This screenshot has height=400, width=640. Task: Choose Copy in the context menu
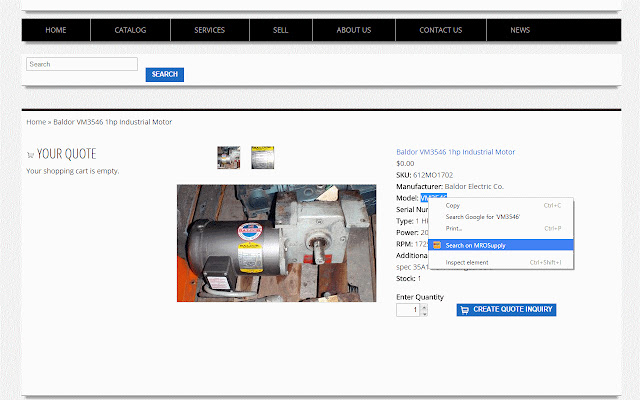pos(501,206)
